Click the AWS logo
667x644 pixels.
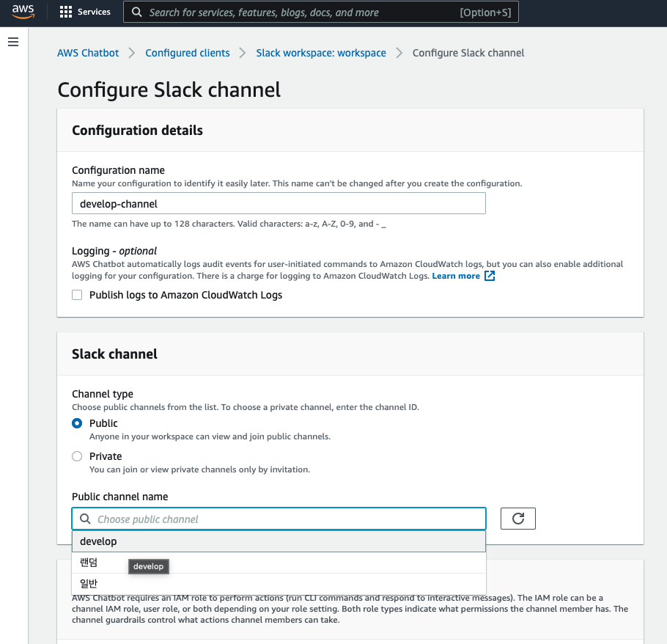click(x=23, y=12)
